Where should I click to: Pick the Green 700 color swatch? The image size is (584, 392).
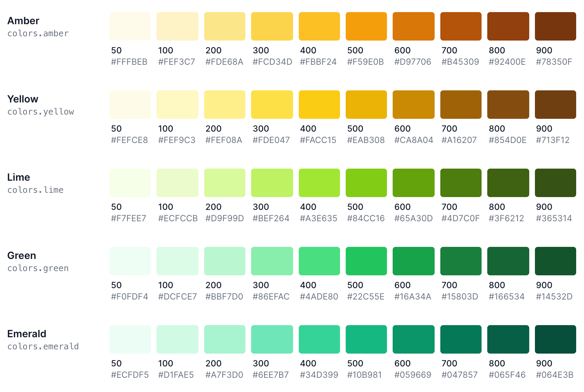coord(461,261)
